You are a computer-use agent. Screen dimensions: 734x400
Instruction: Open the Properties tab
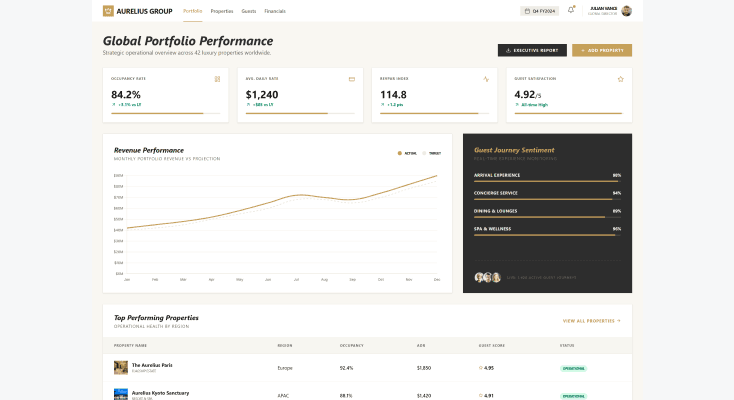tap(222, 11)
